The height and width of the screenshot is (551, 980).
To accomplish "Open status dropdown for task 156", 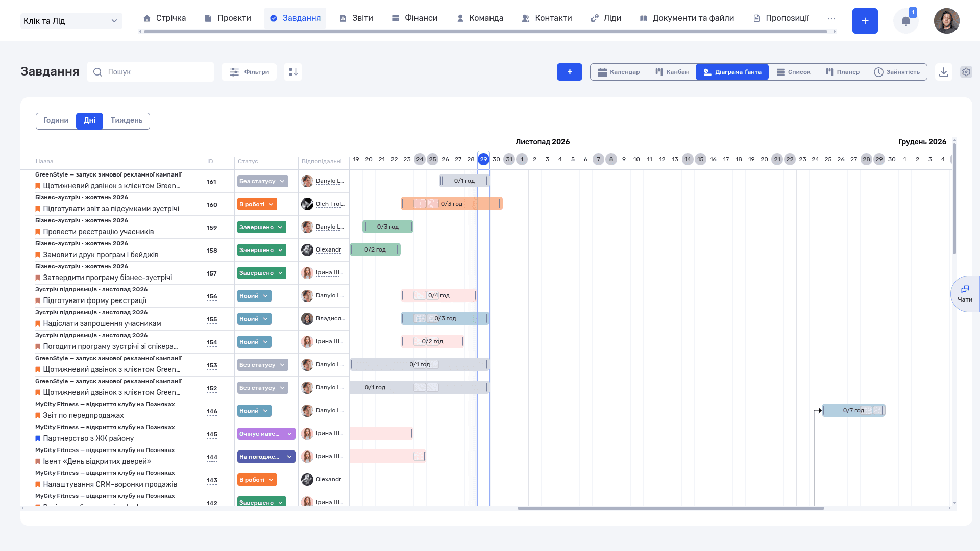I will click(x=254, y=296).
